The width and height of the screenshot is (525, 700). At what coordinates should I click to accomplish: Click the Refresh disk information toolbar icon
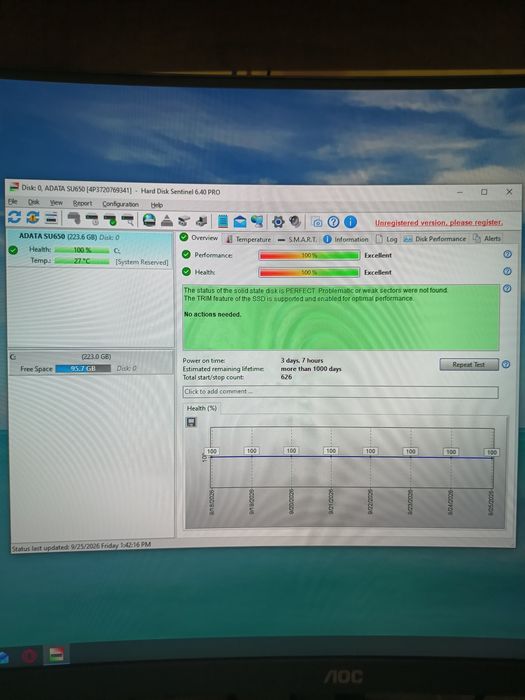[x=14, y=217]
